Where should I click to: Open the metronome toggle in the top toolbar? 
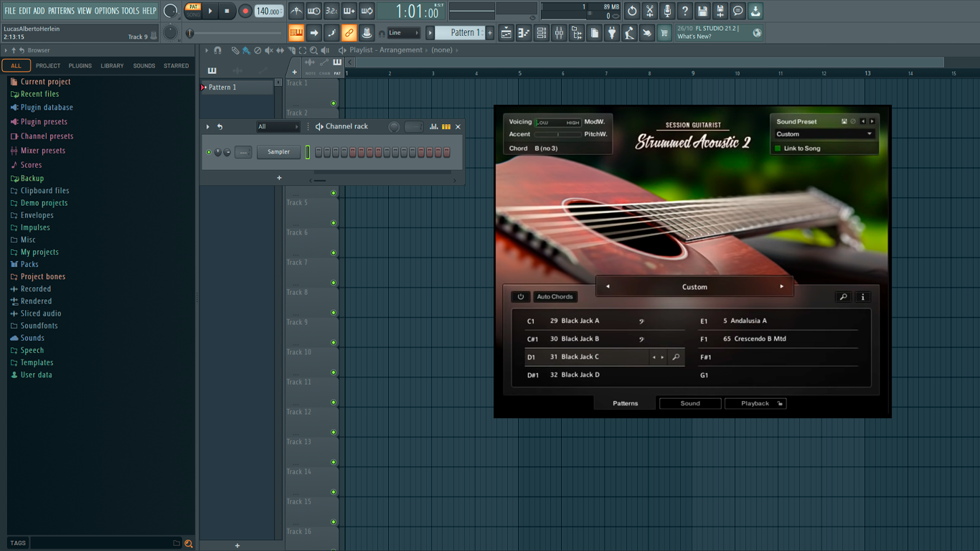296,11
